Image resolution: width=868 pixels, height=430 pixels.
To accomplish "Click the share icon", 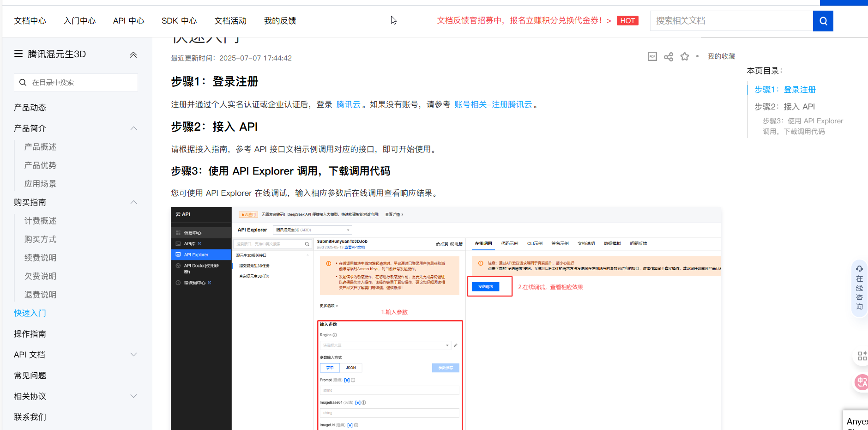I will click(x=668, y=56).
